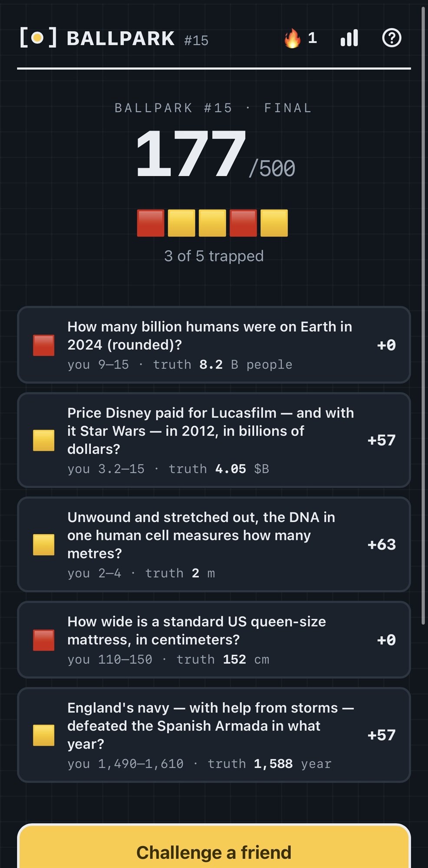Tap the flame streak icon
Image resolution: width=428 pixels, height=868 pixels.
(x=293, y=38)
